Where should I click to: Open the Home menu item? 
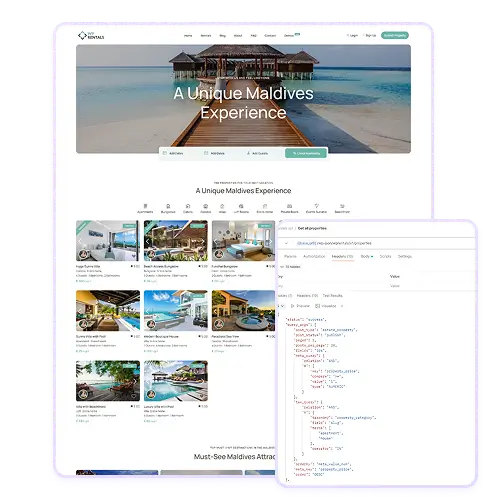[188, 36]
